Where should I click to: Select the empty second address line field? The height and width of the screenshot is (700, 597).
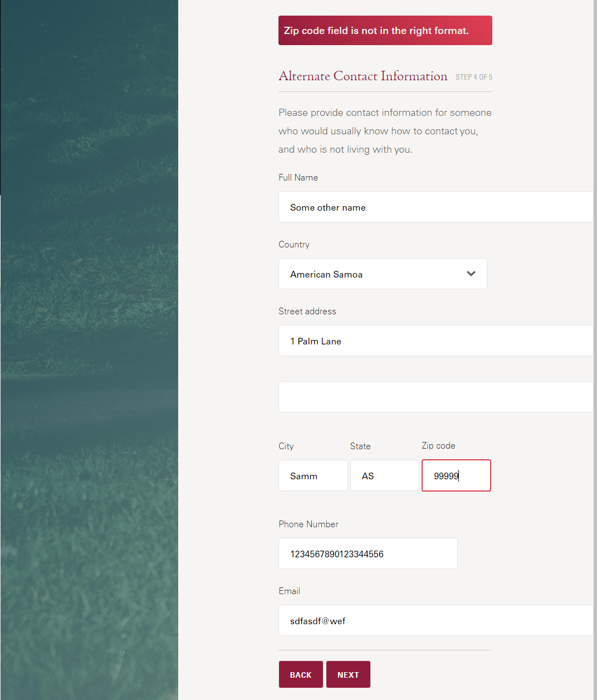coord(434,397)
